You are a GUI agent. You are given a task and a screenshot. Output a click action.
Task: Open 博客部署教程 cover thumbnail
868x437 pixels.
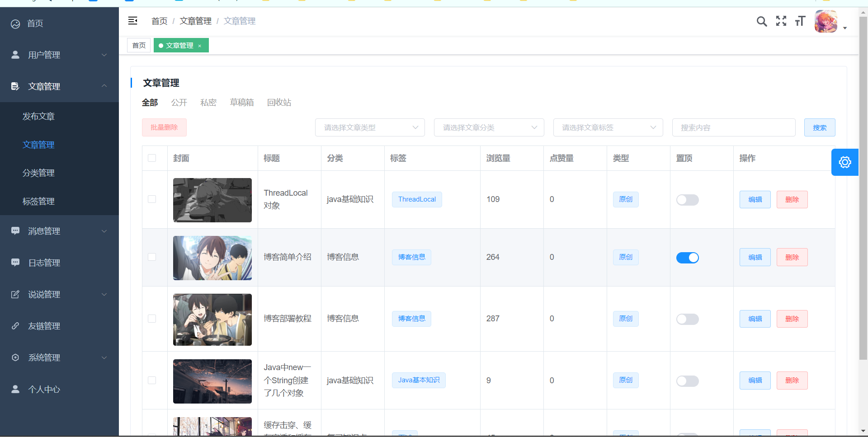point(212,320)
